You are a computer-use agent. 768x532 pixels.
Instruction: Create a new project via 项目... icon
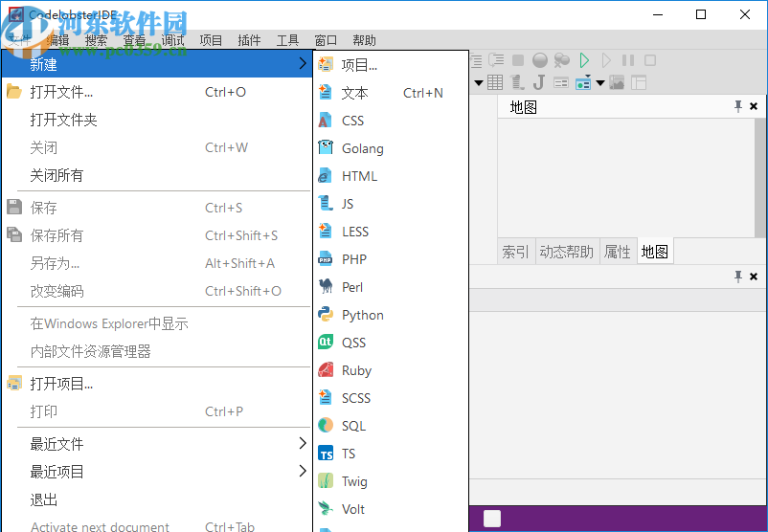click(326, 64)
